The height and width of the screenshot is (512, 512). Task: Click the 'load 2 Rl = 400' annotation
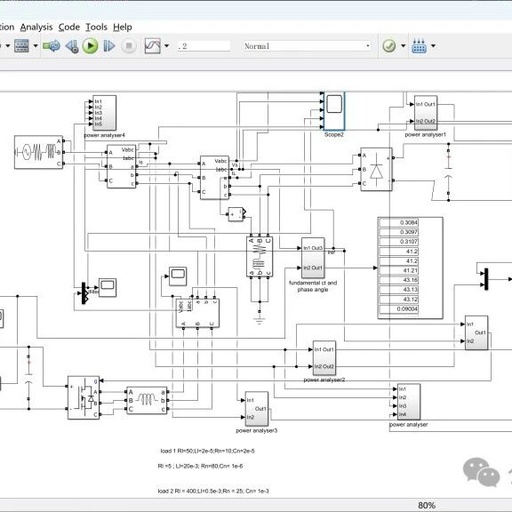[x=213, y=491]
